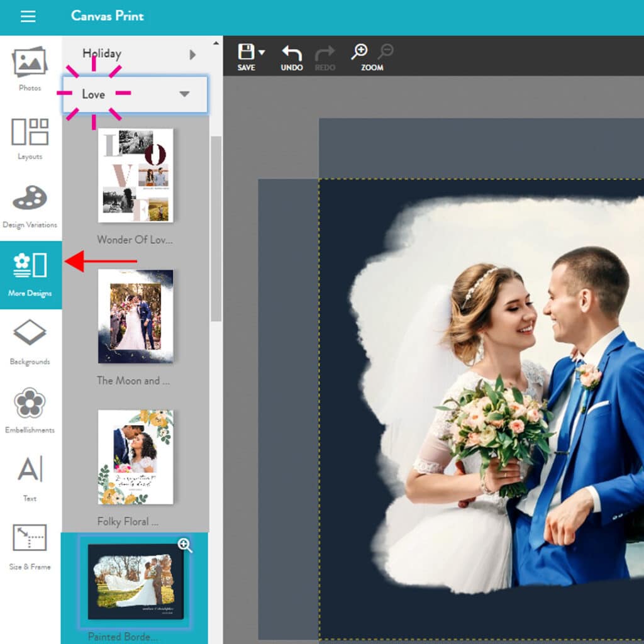Select the More Designs tab
644x644 pixels.
click(x=30, y=274)
